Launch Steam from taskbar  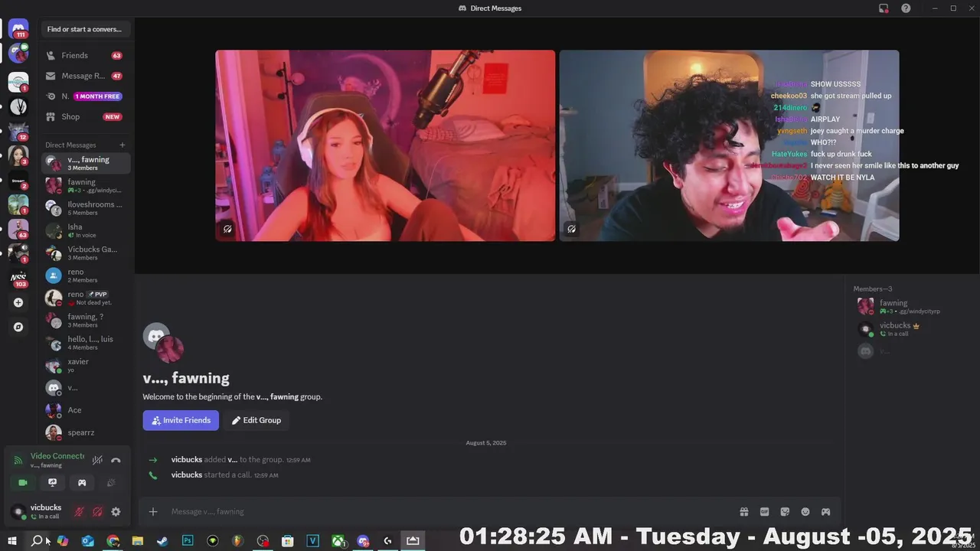pos(162,541)
